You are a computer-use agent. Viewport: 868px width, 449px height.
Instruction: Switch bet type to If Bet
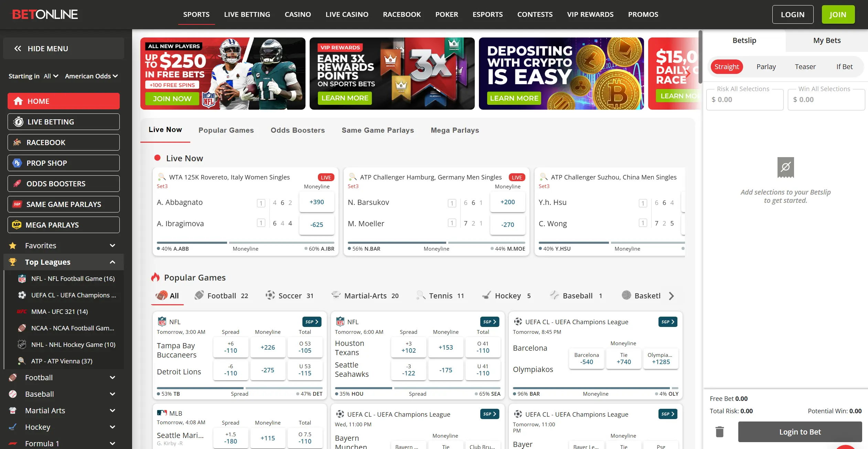pos(844,67)
